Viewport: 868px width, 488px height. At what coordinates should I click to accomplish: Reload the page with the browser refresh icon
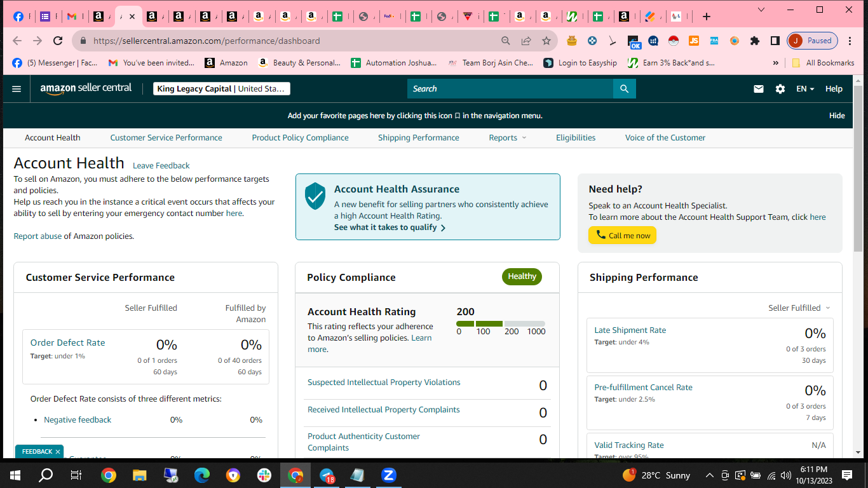click(58, 41)
